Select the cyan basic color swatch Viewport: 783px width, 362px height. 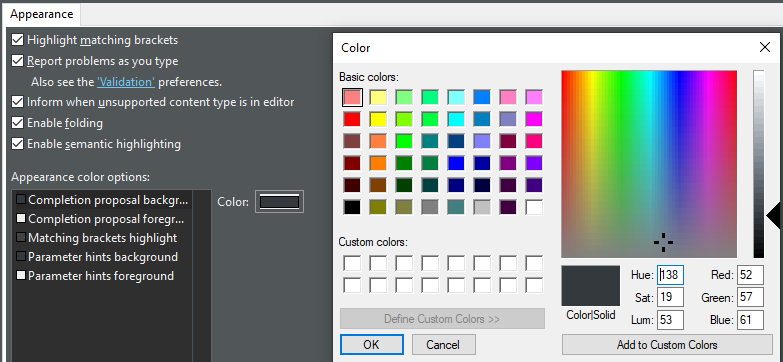point(456,119)
